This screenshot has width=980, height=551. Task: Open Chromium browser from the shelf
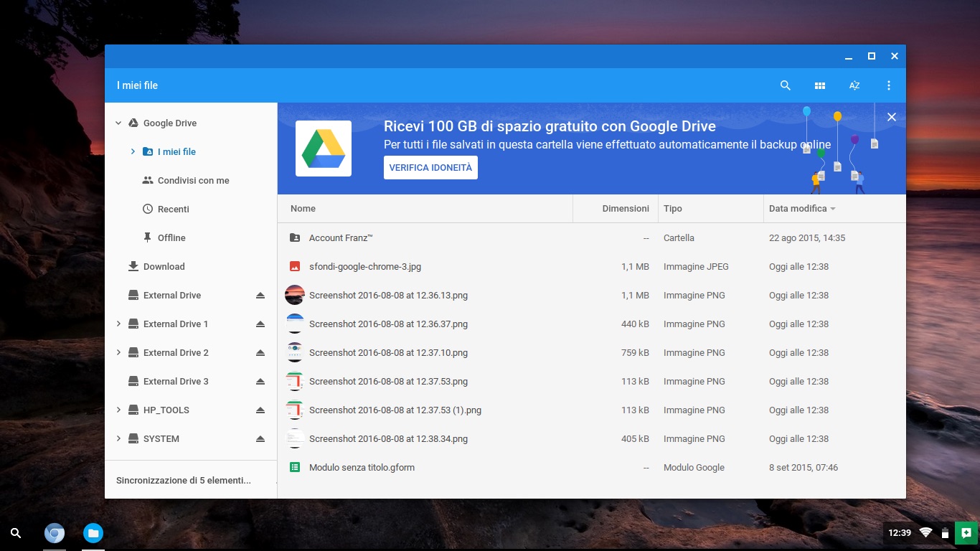[55, 533]
